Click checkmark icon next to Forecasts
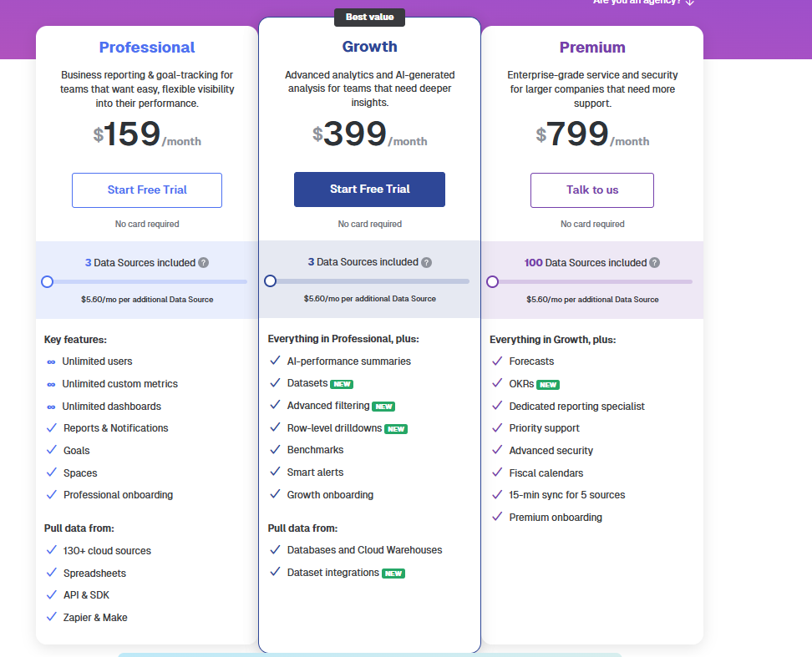 pyautogui.click(x=497, y=361)
